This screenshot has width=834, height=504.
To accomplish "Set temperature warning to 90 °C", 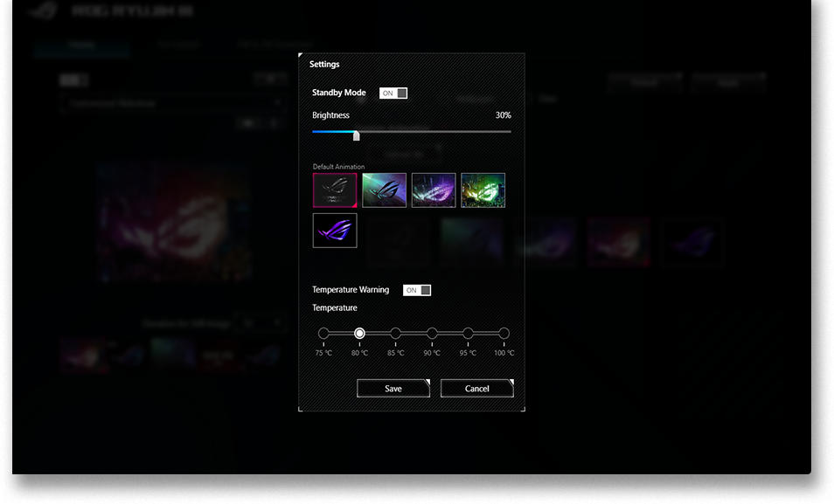I will pyautogui.click(x=432, y=334).
